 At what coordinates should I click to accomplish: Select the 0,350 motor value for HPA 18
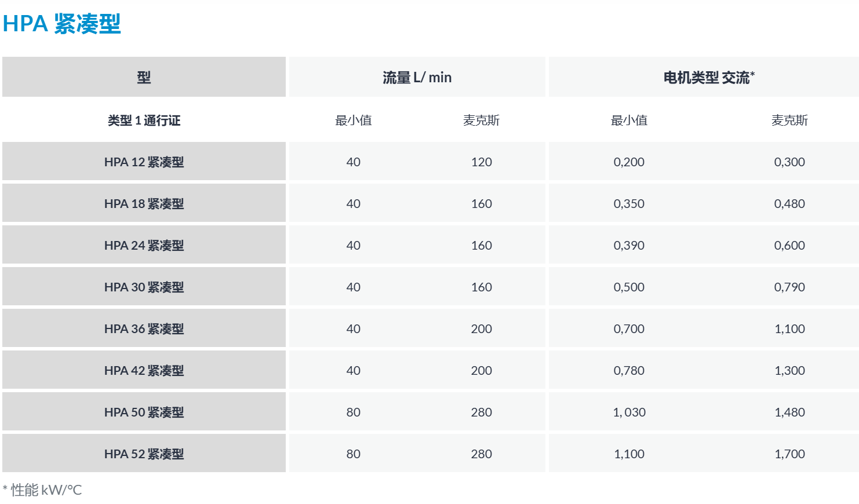coord(629,204)
